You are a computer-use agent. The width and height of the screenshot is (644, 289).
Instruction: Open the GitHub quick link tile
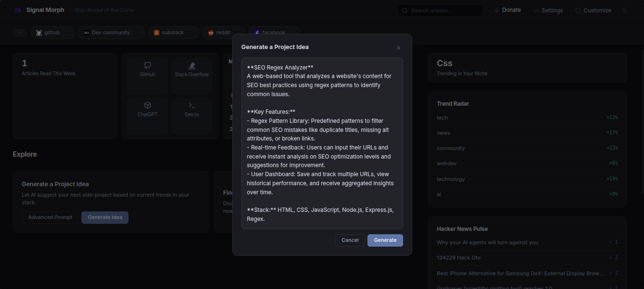[x=148, y=76]
